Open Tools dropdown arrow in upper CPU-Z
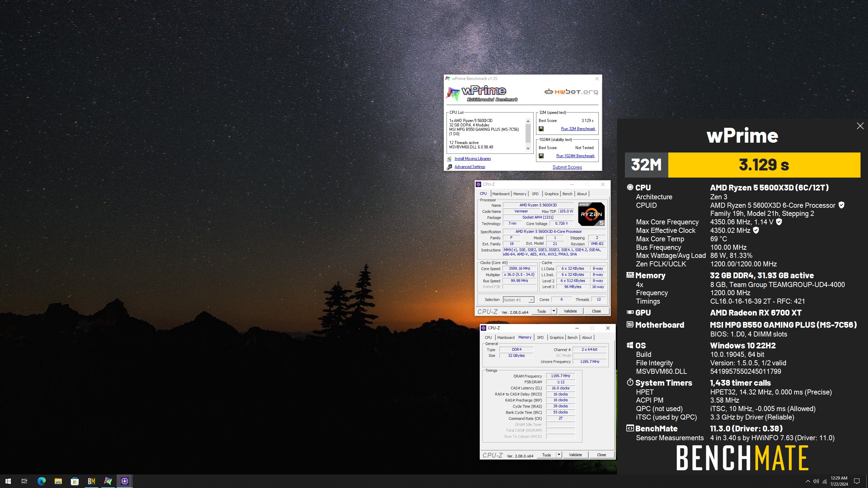 point(554,311)
